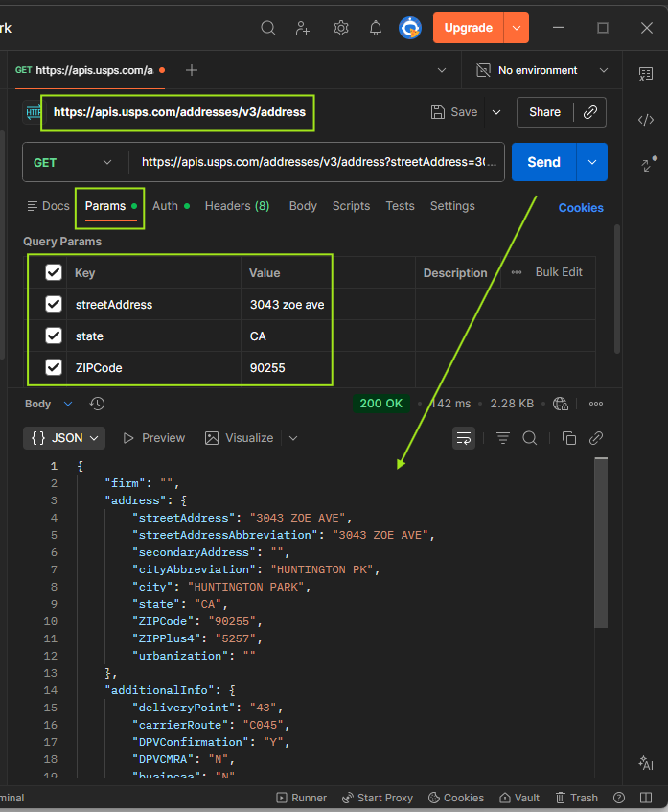Open the Cookies link

tap(581, 208)
